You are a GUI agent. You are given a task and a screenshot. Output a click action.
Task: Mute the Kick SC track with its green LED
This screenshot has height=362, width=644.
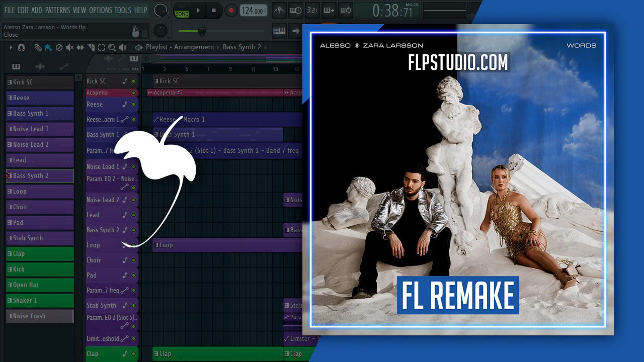click(x=134, y=81)
